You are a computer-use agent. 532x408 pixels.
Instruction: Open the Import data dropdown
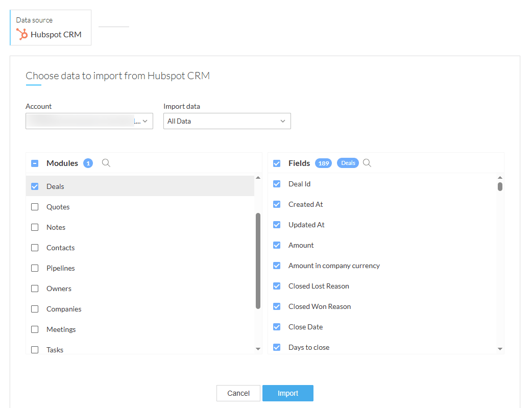click(227, 121)
